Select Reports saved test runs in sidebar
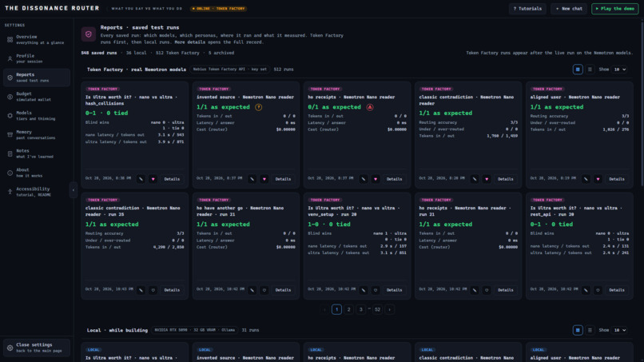Image resolution: width=644 pixels, height=362 pixels. pos(37,78)
